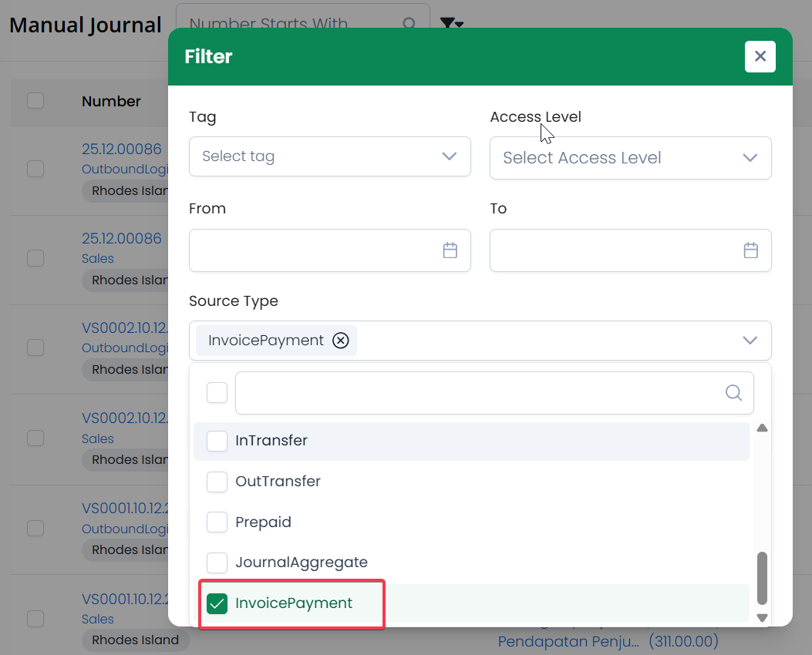The width and height of the screenshot is (812, 655).
Task: Open journal link 25.12.00086
Action: 122,149
